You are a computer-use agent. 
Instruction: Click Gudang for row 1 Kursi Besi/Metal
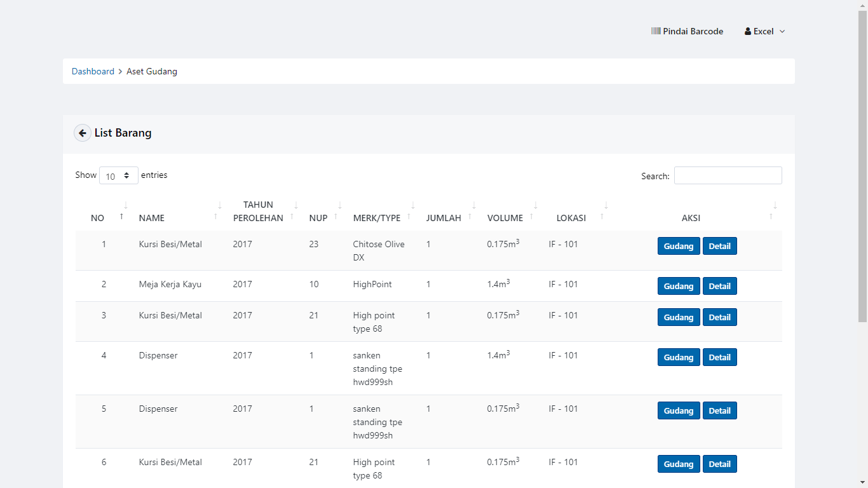[x=679, y=246]
